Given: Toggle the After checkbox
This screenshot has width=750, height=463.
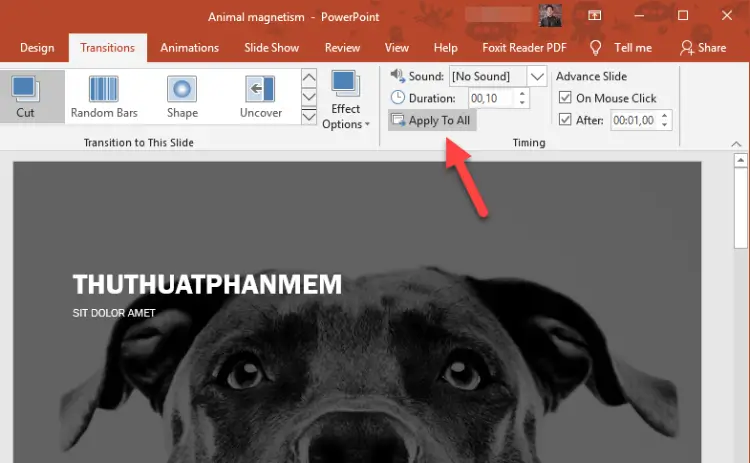Looking at the screenshot, I should click(x=565, y=119).
